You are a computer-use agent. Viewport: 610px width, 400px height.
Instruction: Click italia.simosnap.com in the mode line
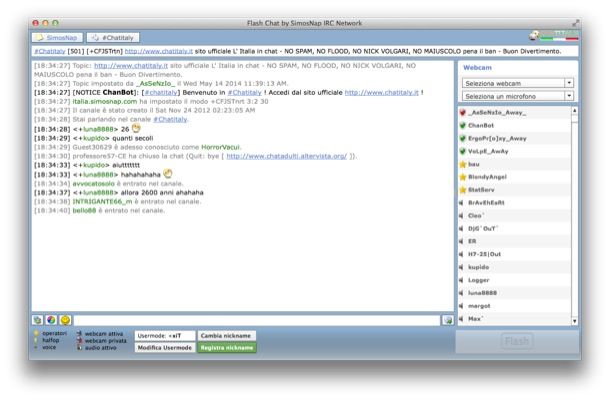(105, 101)
